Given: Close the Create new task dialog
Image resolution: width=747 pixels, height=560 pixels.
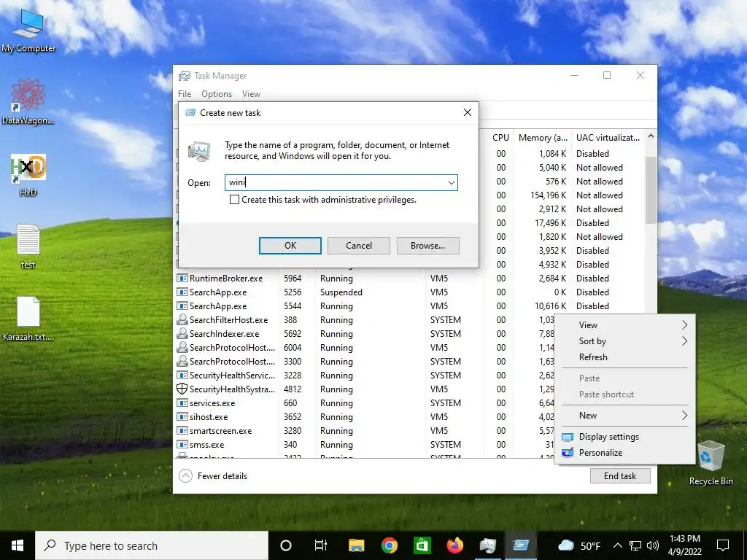Looking at the screenshot, I should [x=468, y=112].
